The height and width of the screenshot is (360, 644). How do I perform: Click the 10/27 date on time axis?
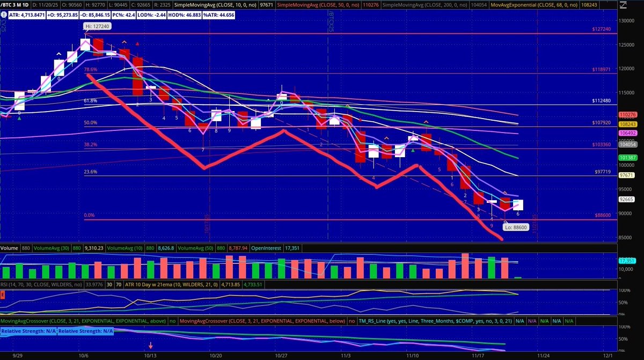(282, 355)
